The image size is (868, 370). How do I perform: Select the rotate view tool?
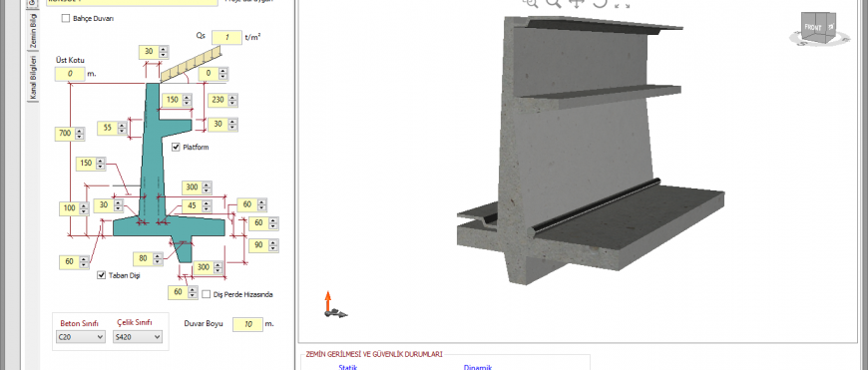pyautogui.click(x=600, y=3)
